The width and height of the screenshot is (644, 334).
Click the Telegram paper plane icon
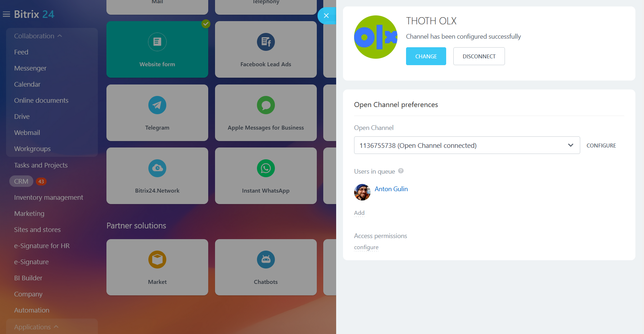tap(157, 105)
